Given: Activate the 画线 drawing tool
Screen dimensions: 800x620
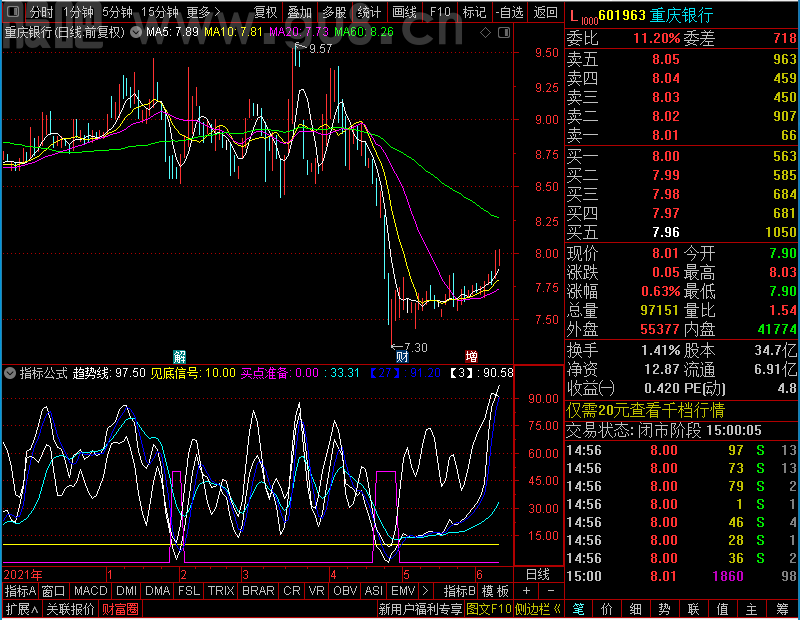Looking at the screenshot, I should tap(404, 12).
